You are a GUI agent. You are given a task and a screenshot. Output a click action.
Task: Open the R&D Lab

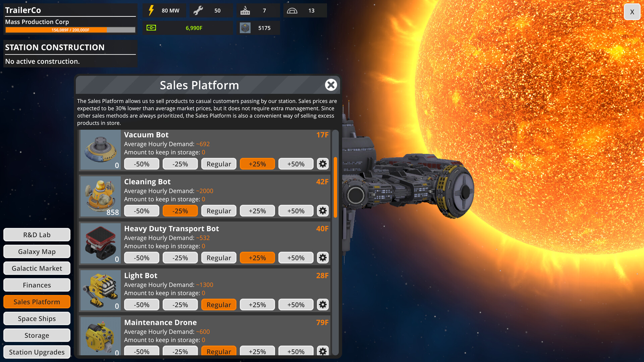coord(37,235)
